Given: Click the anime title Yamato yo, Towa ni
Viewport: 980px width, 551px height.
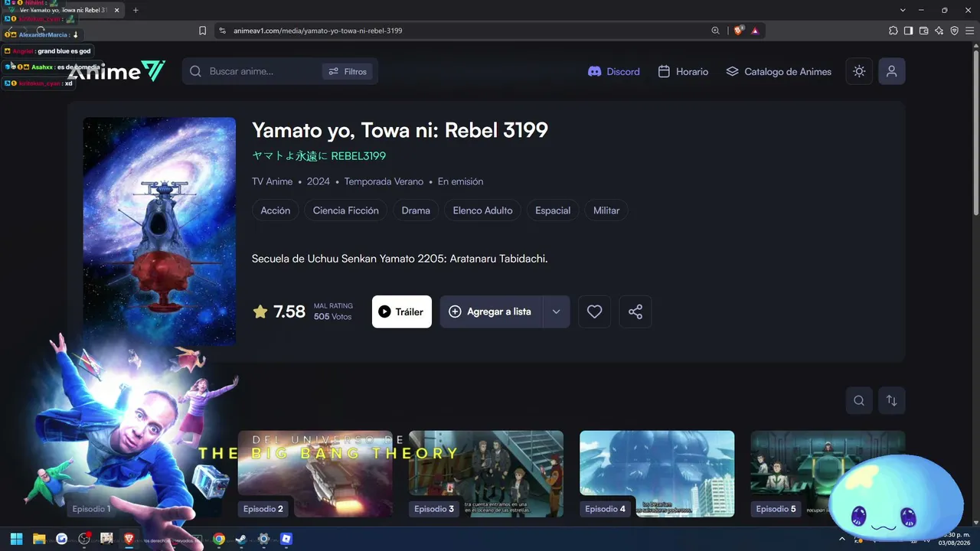Looking at the screenshot, I should click(x=400, y=130).
